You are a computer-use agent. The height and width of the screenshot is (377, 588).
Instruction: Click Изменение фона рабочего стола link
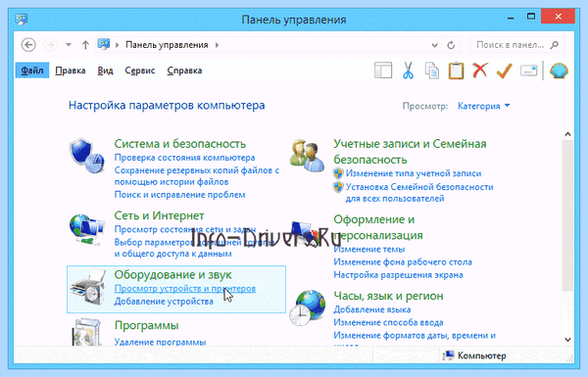coord(403,262)
